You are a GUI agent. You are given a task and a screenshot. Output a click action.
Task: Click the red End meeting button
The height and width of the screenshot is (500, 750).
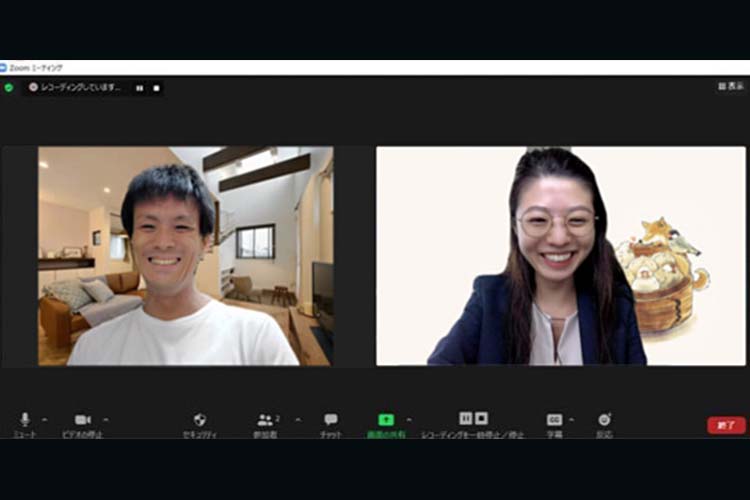(726, 425)
